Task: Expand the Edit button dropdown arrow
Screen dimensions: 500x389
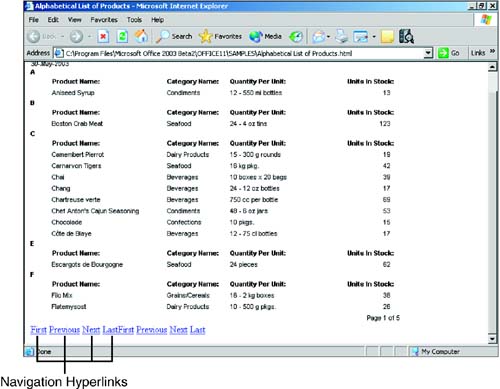Action: pos(374,37)
